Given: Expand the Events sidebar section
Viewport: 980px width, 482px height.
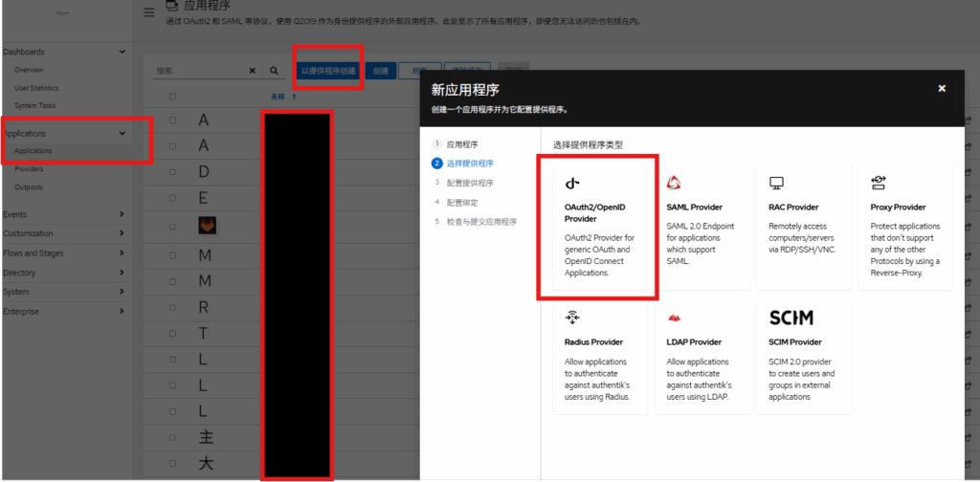Looking at the screenshot, I should [x=122, y=215].
